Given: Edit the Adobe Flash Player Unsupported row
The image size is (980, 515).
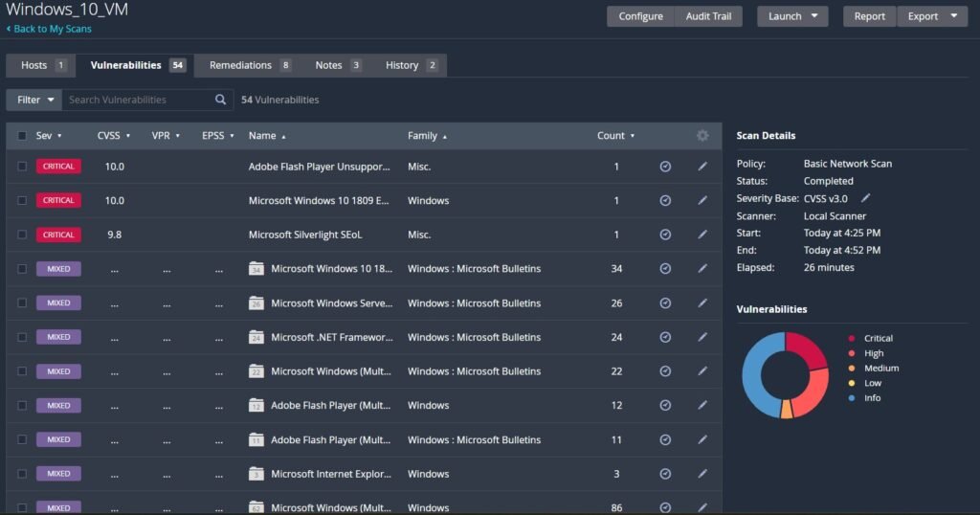Looking at the screenshot, I should pos(702,167).
